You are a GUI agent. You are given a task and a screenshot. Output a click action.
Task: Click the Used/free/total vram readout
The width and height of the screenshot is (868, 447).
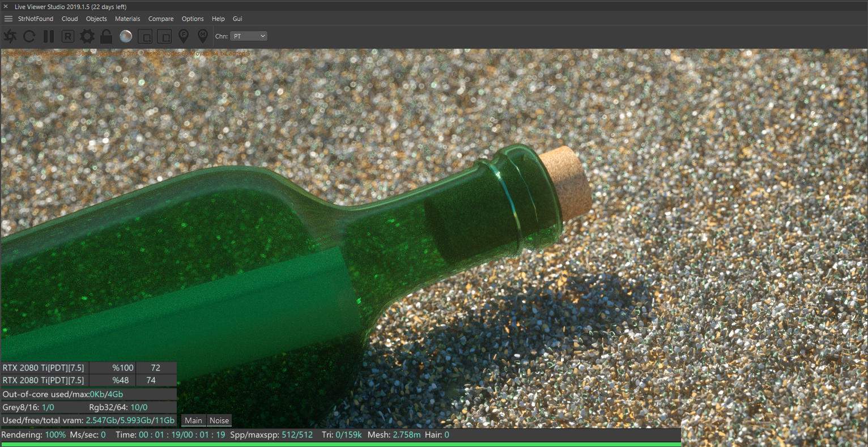click(88, 420)
